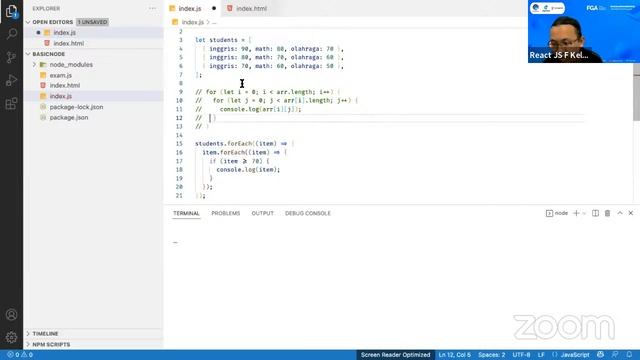Maximize the terminal panel size
Screen dimensions: 640x360
point(620,213)
